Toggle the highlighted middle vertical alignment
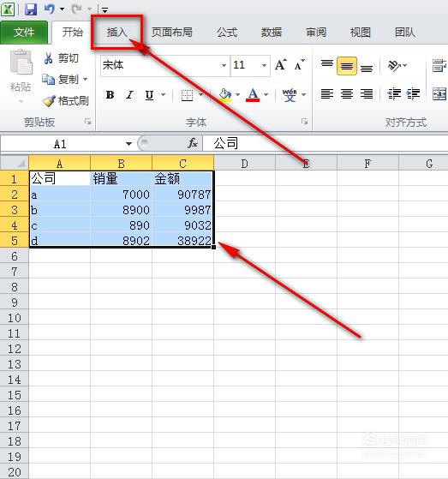Screen dimensions: 448x479 click(347, 65)
